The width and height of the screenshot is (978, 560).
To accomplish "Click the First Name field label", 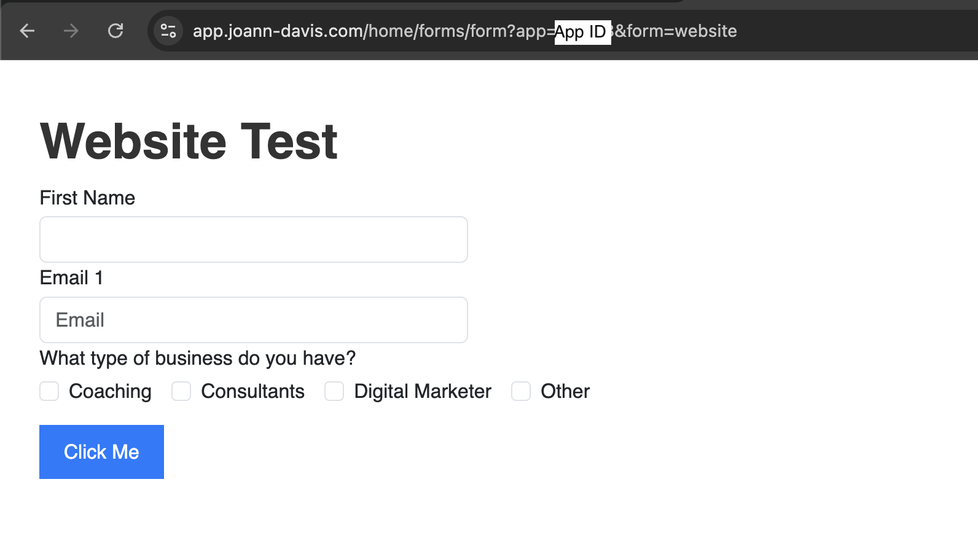I will point(87,198).
